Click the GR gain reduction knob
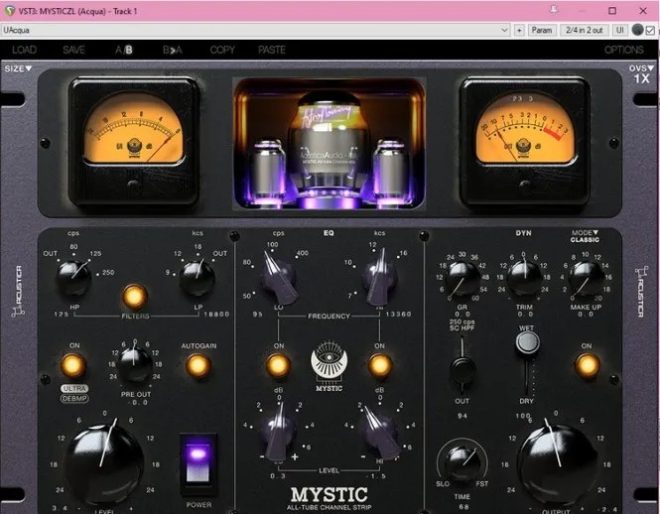660x514 pixels. coord(463,279)
